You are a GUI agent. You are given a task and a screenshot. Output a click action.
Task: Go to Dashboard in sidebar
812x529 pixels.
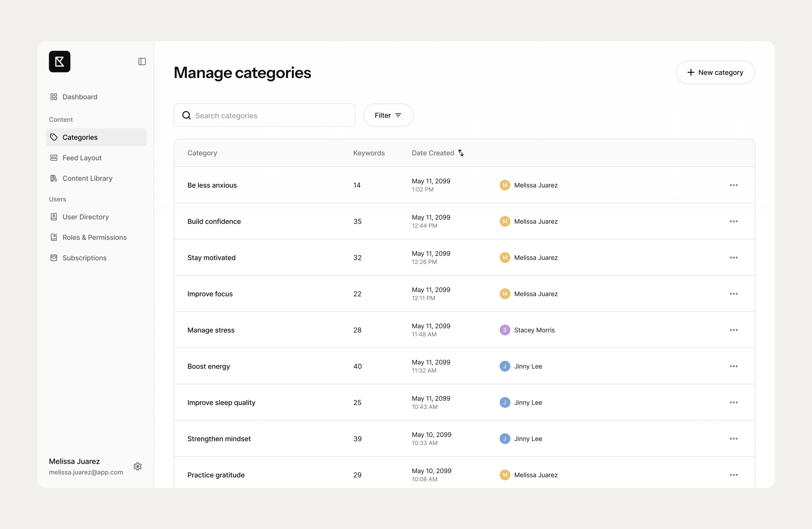[80, 97]
